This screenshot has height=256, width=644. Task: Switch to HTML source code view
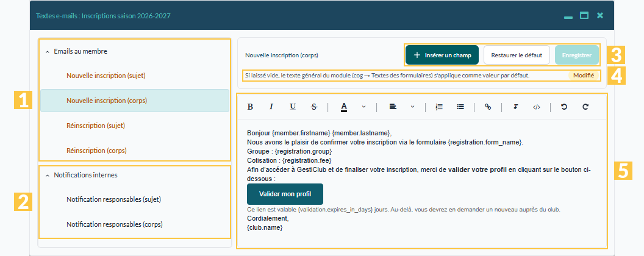point(537,107)
